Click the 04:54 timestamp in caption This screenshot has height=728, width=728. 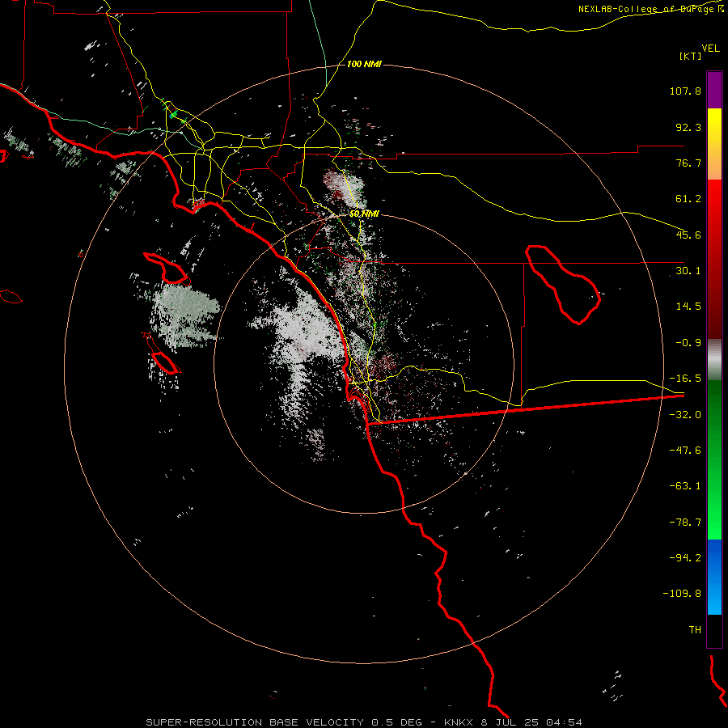564,722
